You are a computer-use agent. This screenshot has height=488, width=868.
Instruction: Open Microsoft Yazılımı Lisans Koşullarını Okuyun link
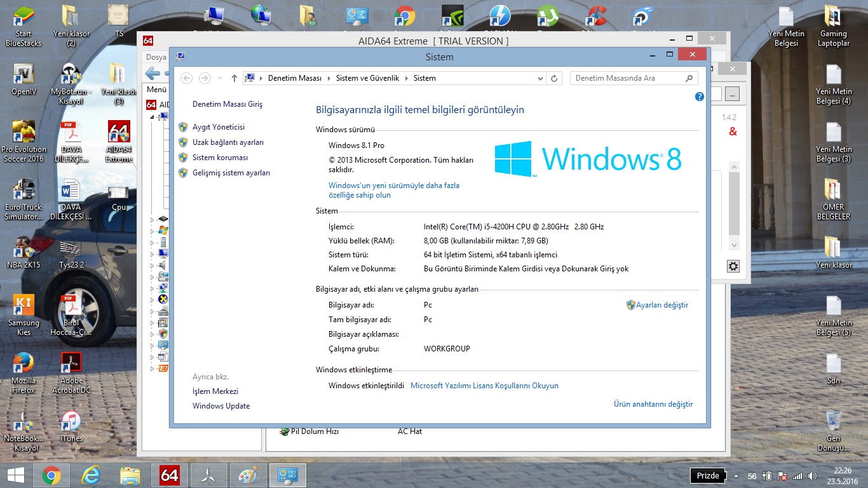pyautogui.click(x=485, y=386)
